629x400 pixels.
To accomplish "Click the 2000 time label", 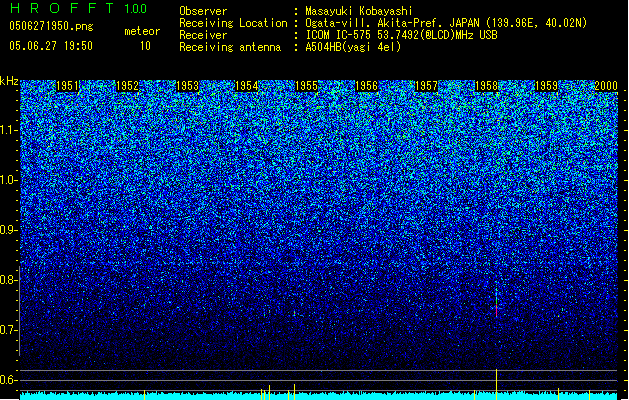I will coord(606,86).
